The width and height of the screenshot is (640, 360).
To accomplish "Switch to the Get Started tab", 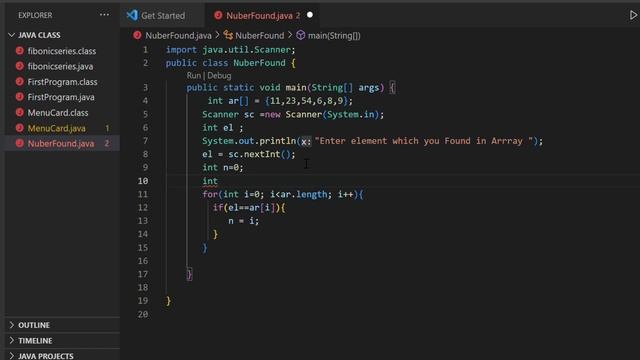I will [162, 16].
